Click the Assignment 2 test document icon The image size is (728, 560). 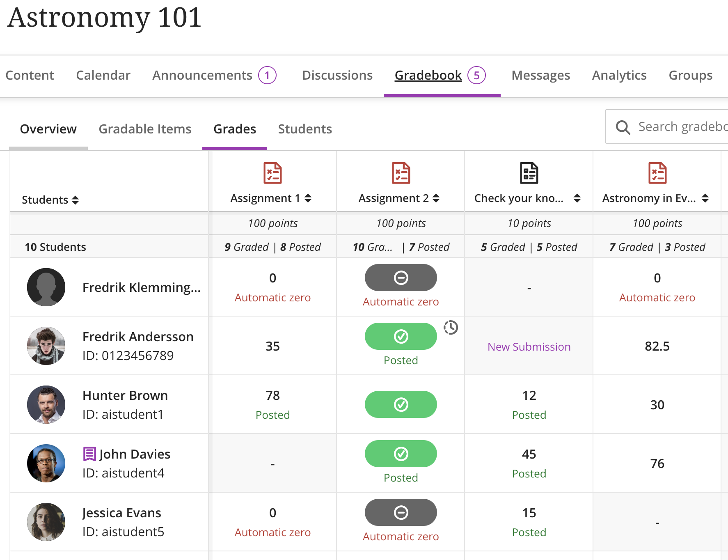(x=400, y=173)
